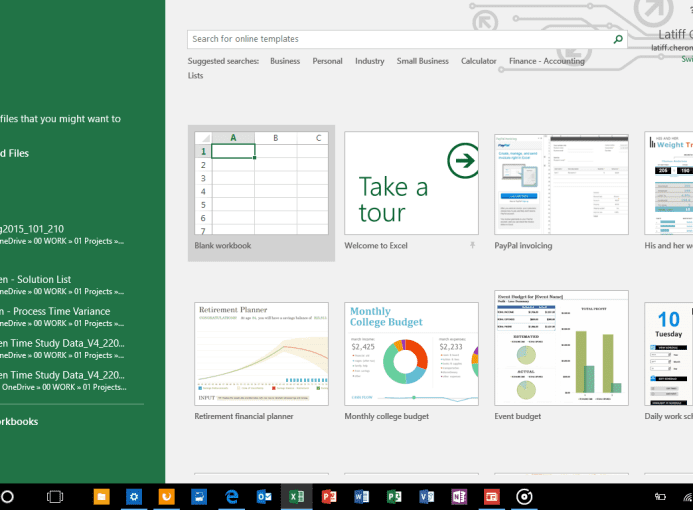Click Open Other Workbooks link
The height and width of the screenshot is (510, 693).
19,422
